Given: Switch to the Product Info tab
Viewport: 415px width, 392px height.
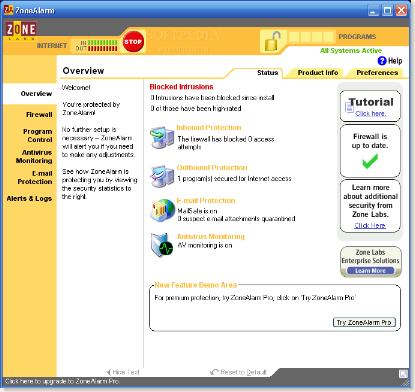Looking at the screenshot, I should (x=318, y=73).
